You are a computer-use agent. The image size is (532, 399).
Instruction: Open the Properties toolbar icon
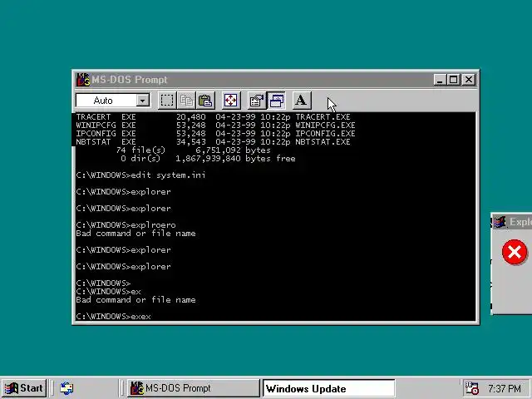[257, 101]
